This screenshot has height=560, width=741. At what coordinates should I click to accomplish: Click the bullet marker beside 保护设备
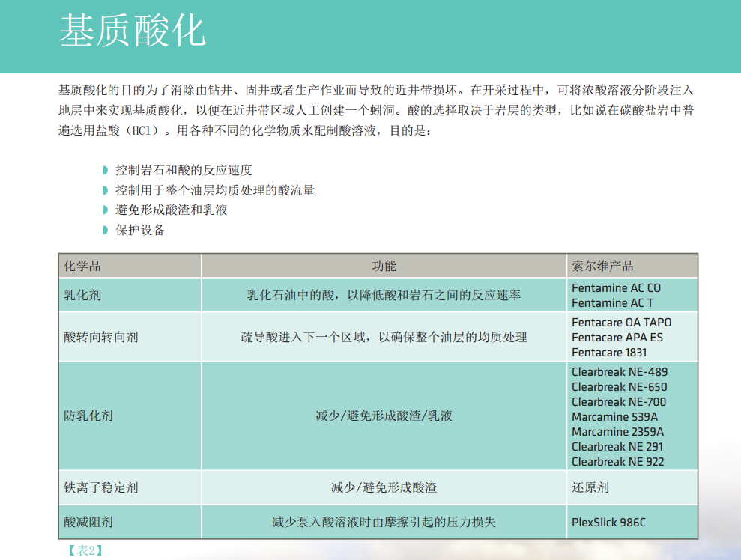click(x=106, y=230)
